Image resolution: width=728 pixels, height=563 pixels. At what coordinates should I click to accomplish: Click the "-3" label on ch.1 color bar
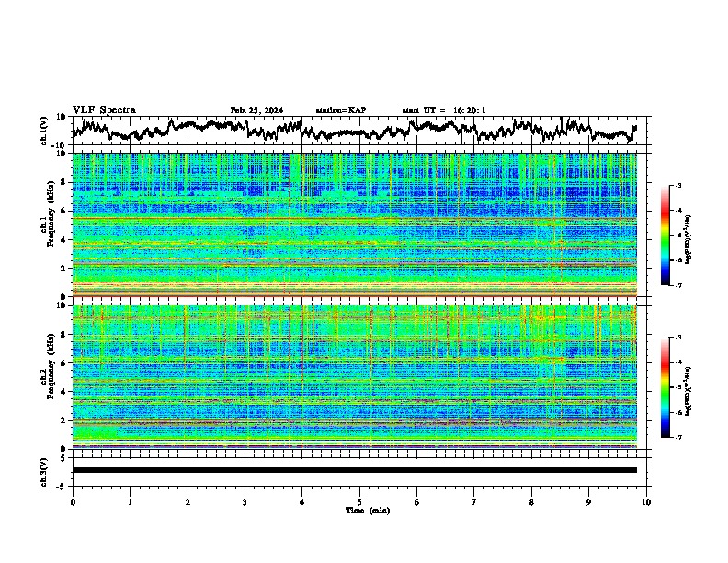(x=677, y=186)
